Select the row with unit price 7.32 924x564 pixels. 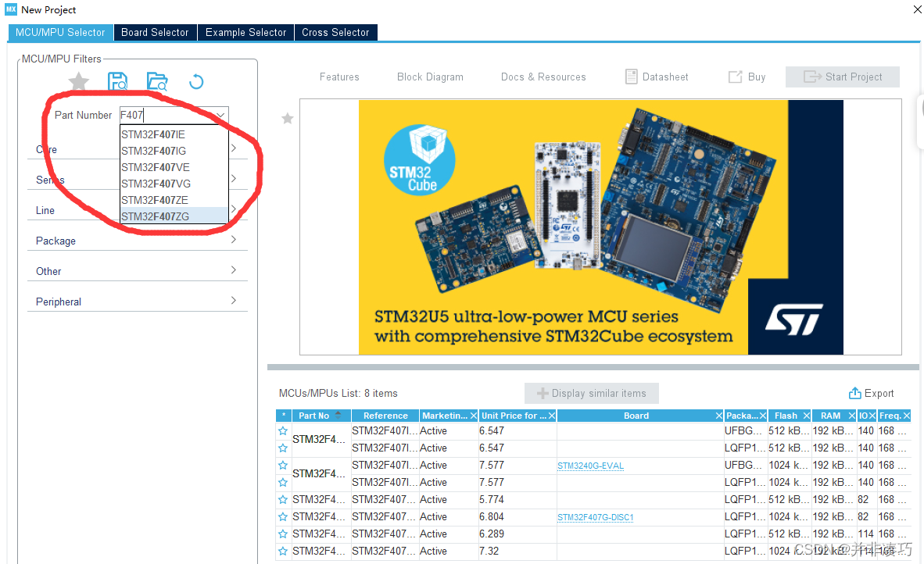[x=593, y=551]
